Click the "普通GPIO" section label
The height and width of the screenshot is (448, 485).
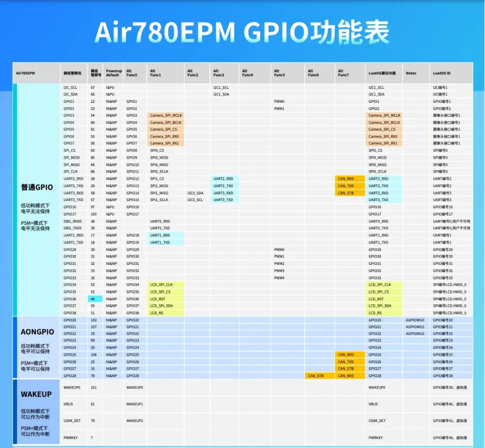37,187
